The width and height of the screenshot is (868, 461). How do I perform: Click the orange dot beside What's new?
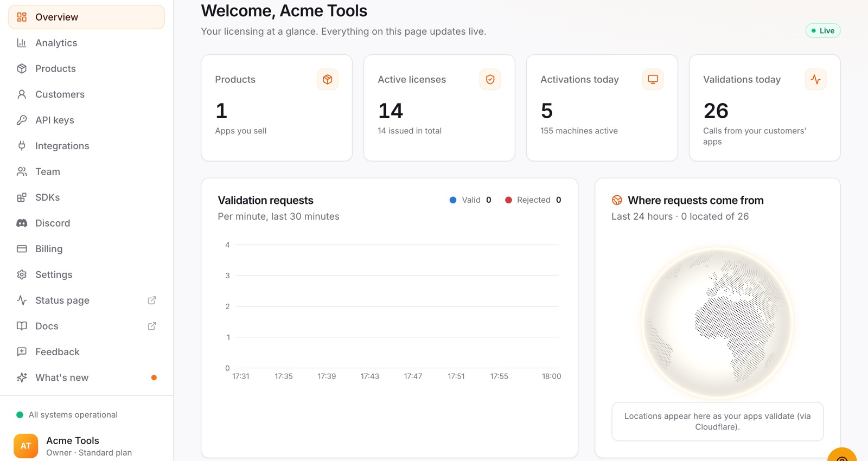click(154, 377)
